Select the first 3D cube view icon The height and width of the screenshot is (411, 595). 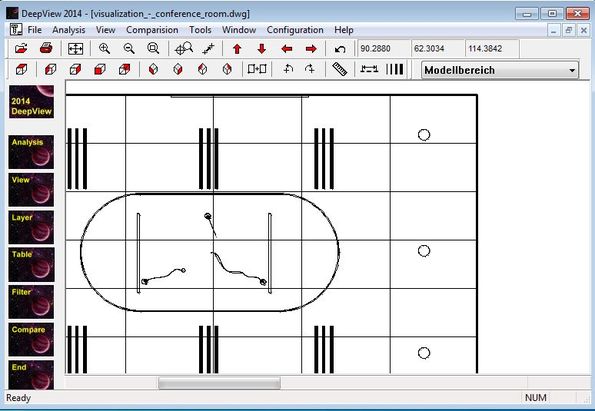[21, 69]
